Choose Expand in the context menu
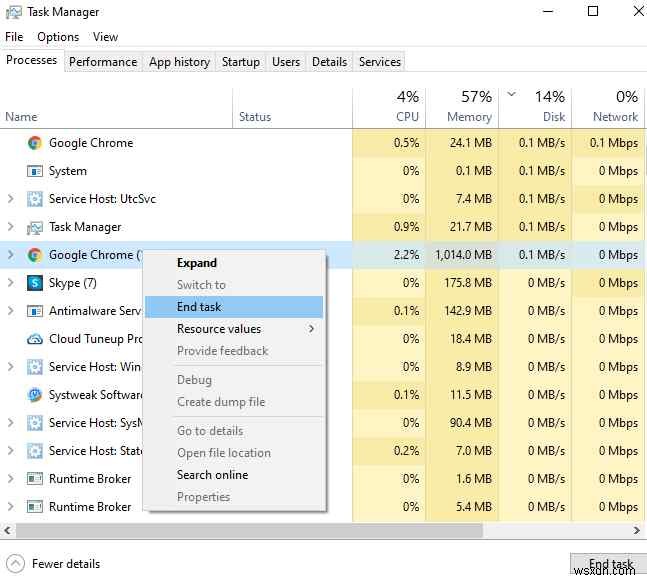 (234, 263)
